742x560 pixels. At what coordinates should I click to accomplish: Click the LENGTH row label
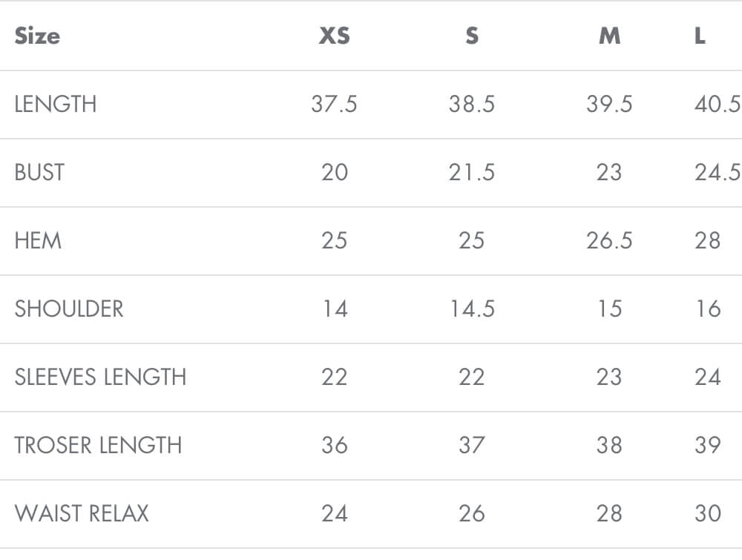56,104
